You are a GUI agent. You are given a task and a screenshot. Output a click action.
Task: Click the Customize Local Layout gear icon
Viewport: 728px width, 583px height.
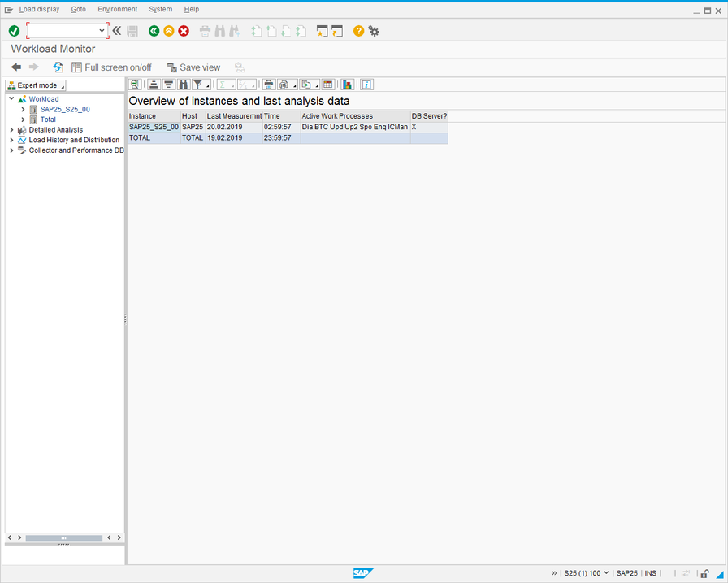point(374,31)
